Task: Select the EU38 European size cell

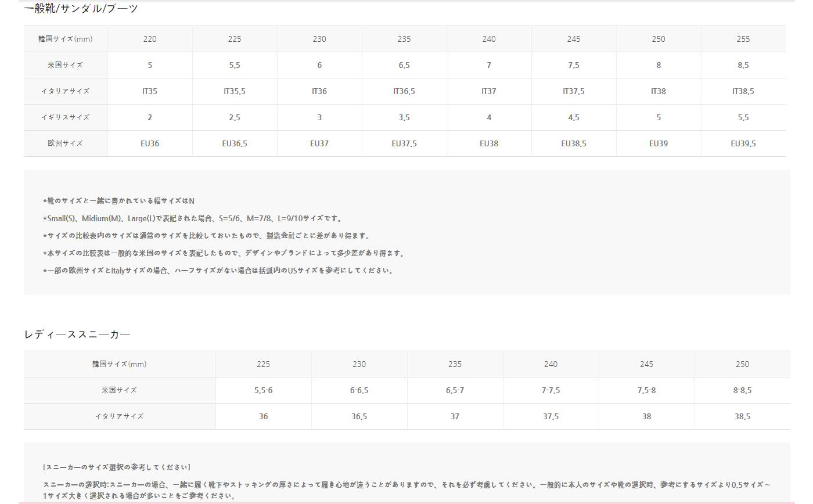Action: [488, 143]
